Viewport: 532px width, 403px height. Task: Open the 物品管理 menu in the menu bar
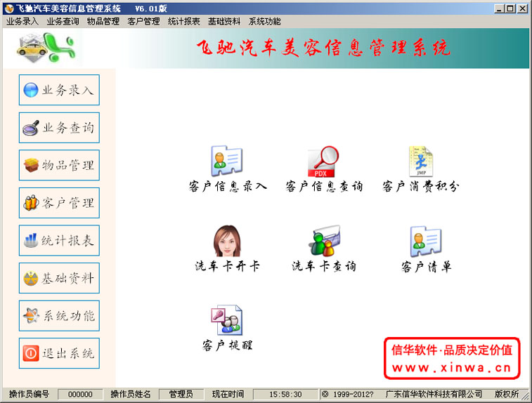pyautogui.click(x=103, y=22)
